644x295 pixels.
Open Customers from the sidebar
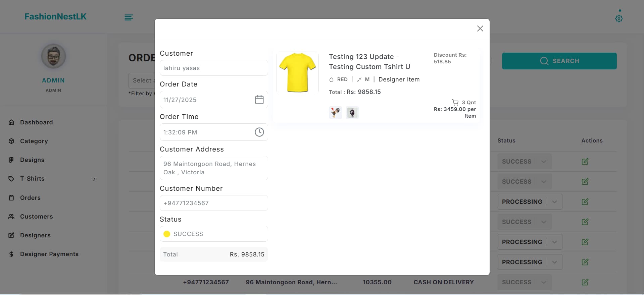[x=37, y=217]
